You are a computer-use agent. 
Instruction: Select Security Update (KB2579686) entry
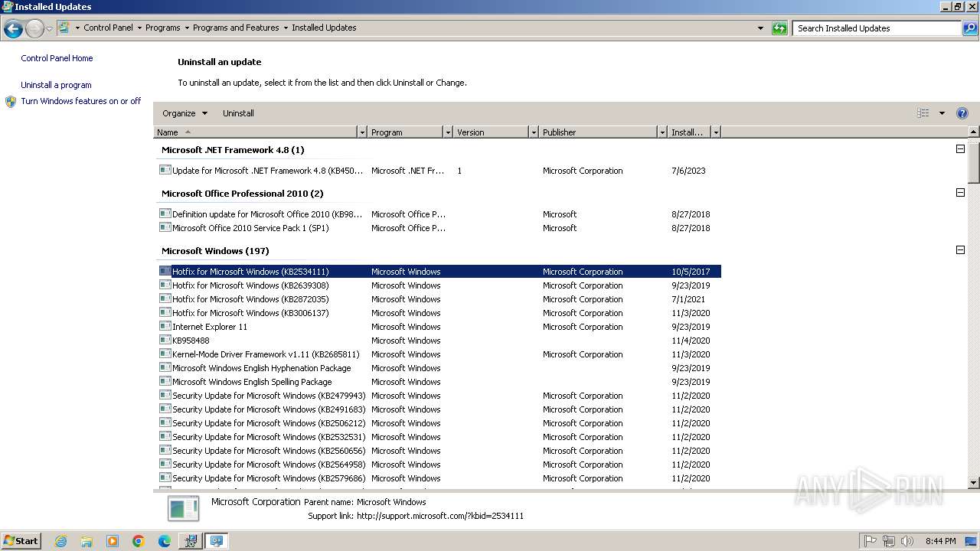pyautogui.click(x=439, y=478)
